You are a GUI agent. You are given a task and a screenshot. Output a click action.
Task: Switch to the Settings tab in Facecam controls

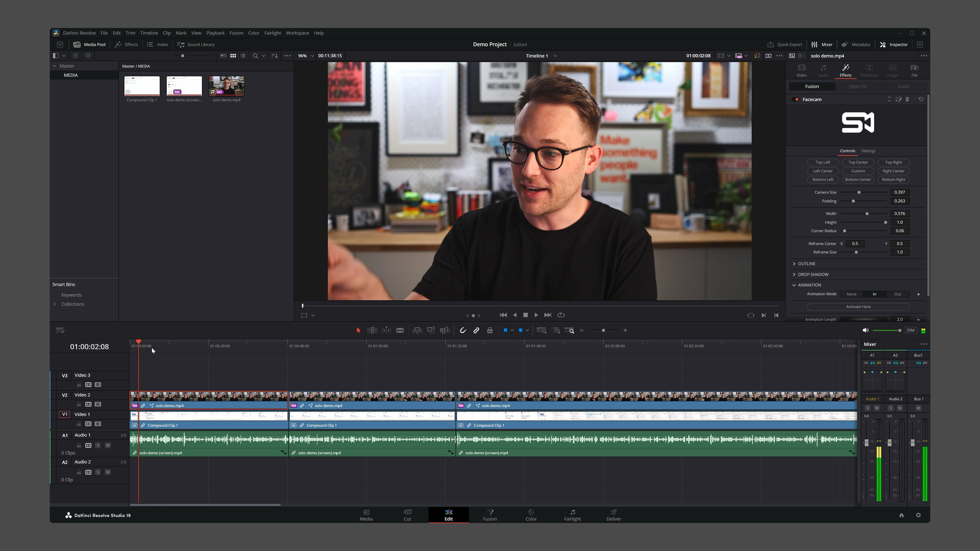click(868, 151)
